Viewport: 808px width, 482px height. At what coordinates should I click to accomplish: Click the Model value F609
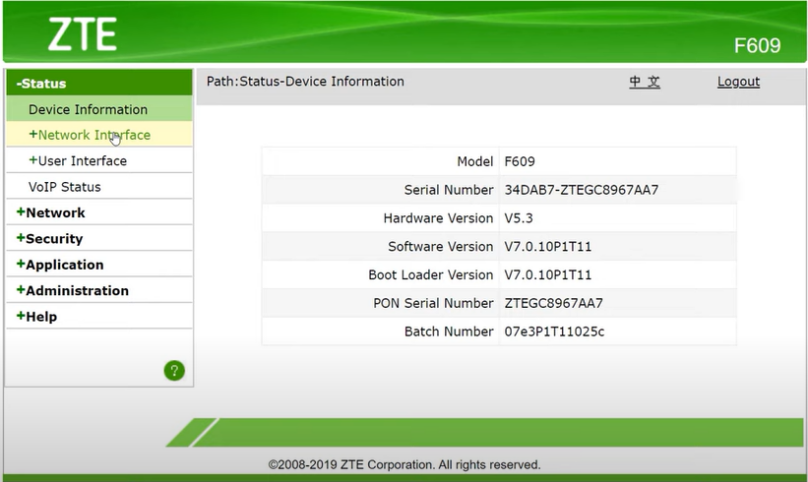[x=519, y=161]
